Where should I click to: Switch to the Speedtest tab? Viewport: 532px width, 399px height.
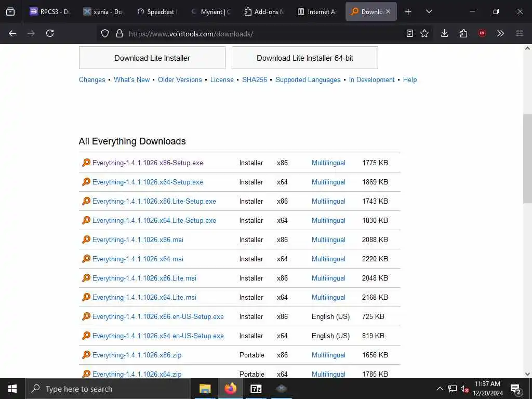(x=157, y=11)
